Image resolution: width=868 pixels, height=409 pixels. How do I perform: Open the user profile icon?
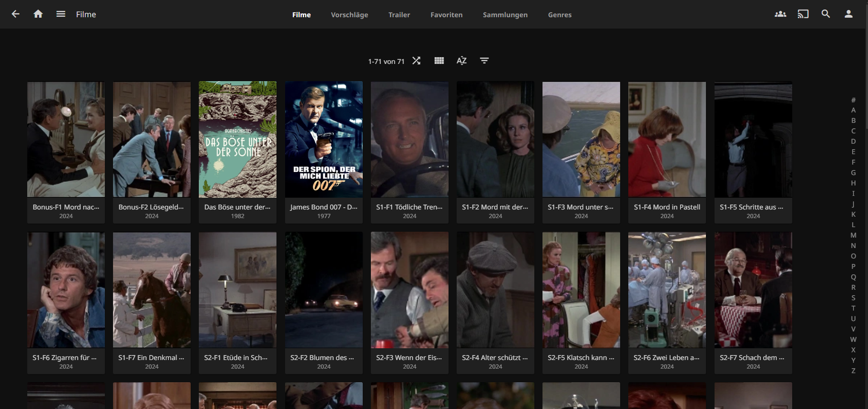tap(848, 14)
